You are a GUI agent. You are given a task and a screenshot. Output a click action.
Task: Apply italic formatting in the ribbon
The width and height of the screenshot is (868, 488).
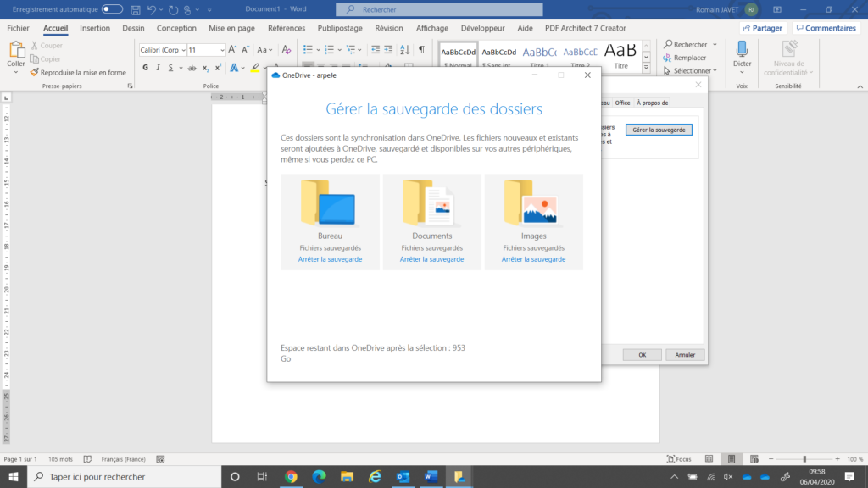click(x=158, y=66)
